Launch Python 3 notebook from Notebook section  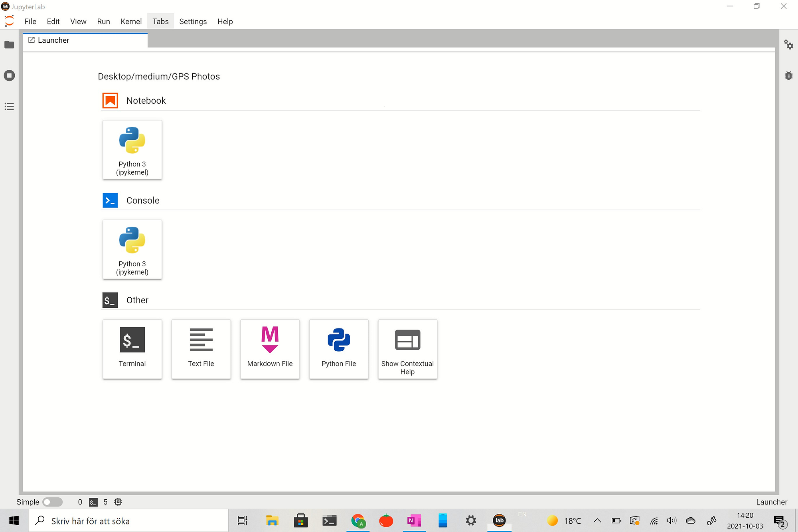132,150
